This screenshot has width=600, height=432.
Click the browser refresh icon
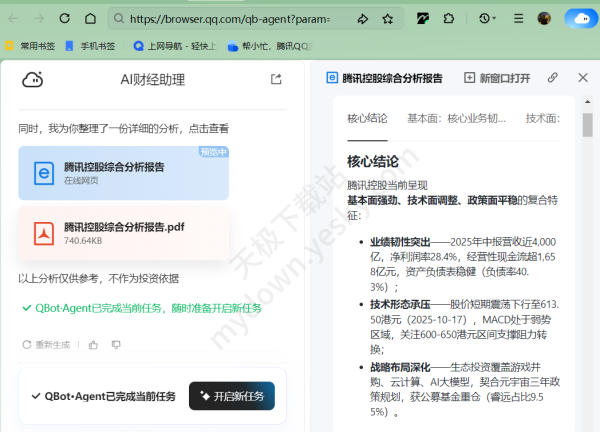[65, 19]
